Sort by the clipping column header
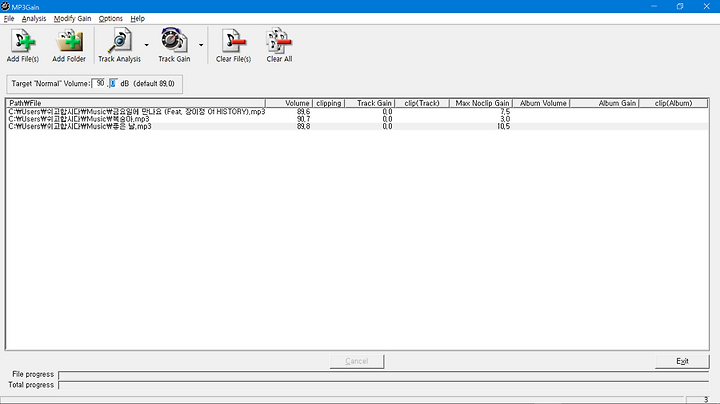The height and width of the screenshot is (404, 720). click(328, 103)
